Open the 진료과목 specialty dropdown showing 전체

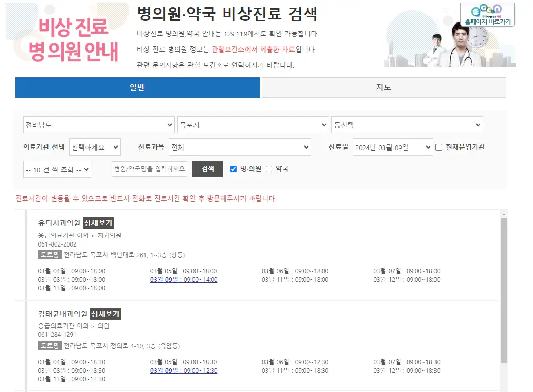click(239, 147)
